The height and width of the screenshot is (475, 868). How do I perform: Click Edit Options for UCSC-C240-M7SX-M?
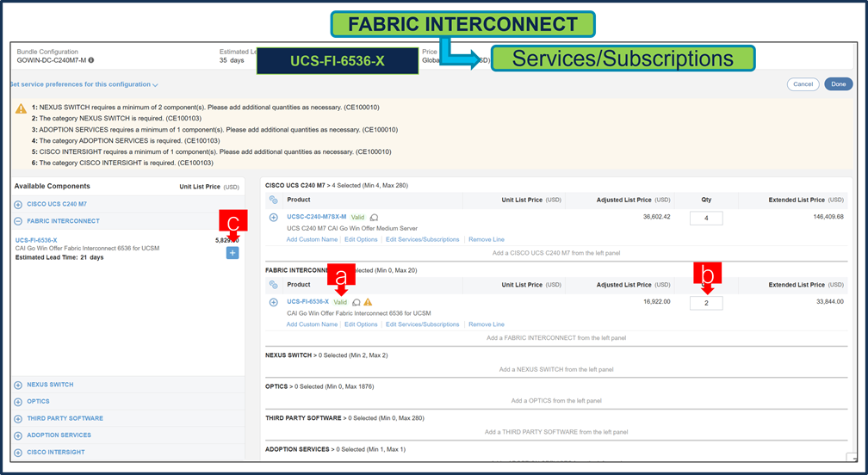361,239
